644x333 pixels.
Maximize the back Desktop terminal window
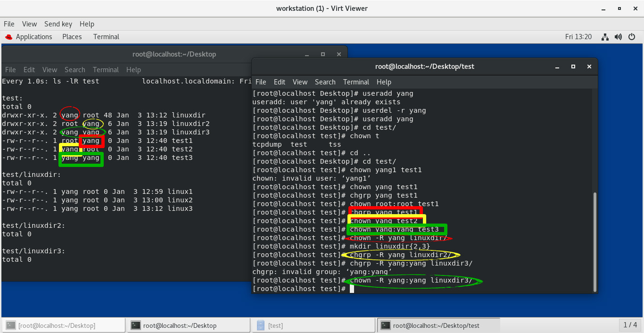(x=323, y=54)
